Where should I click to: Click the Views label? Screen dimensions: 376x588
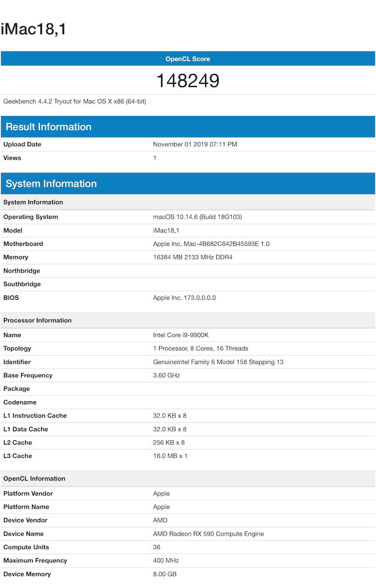(12, 158)
